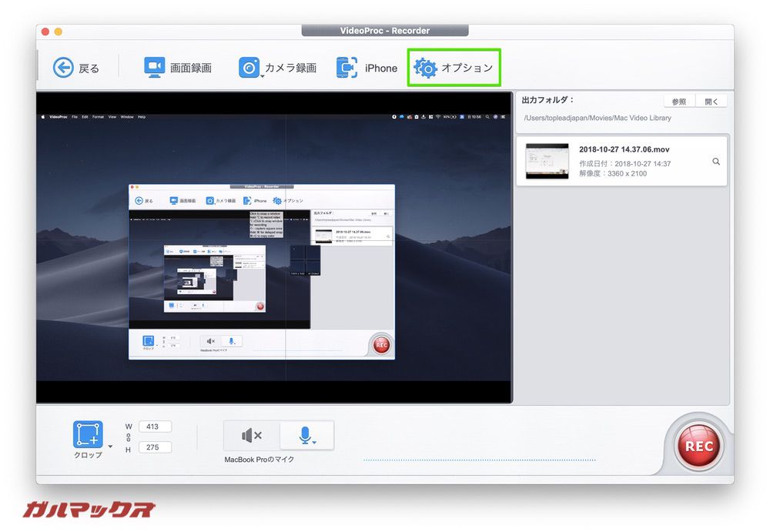Open the 2018-10-27 14.37.06.mov thumbnail
The image size is (770, 532).
pyautogui.click(x=547, y=161)
